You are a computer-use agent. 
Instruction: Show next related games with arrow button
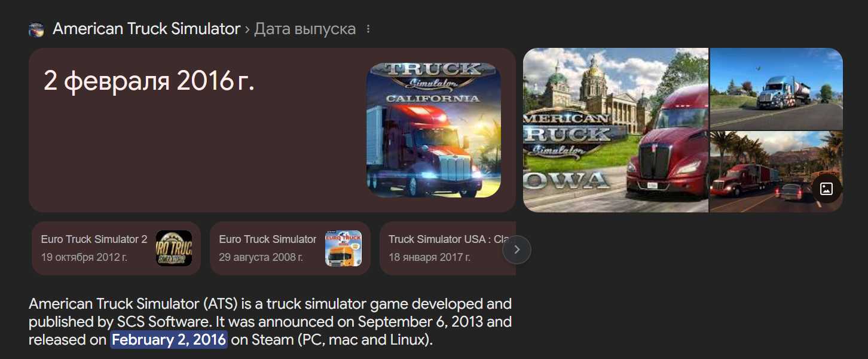tap(517, 250)
